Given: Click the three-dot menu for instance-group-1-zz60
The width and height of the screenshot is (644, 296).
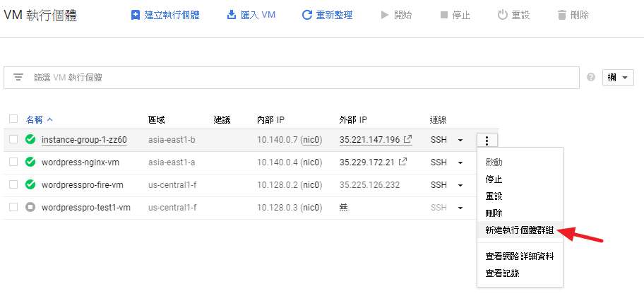Looking at the screenshot, I should click(x=487, y=140).
